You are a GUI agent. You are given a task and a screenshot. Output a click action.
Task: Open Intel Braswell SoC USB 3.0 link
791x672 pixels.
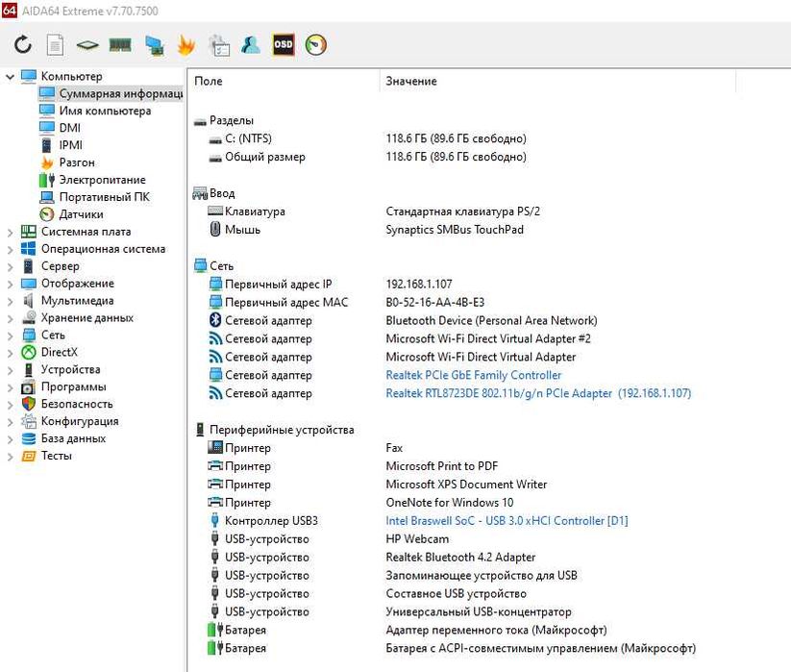507,520
